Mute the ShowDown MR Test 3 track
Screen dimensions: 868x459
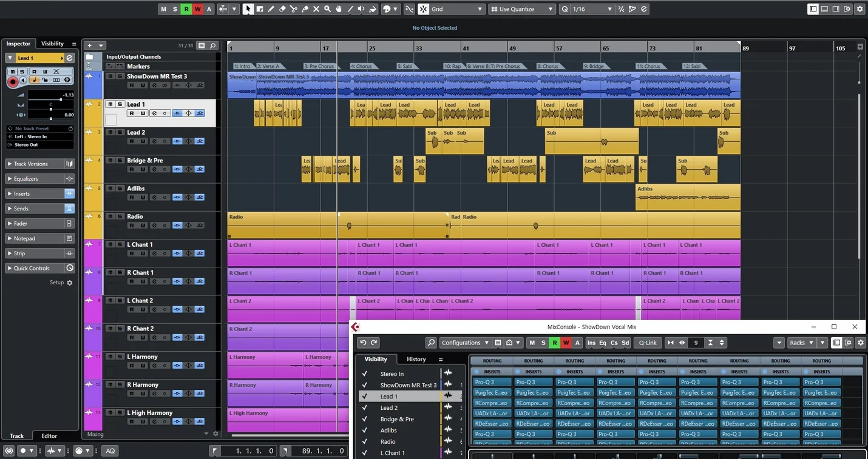tap(110, 76)
